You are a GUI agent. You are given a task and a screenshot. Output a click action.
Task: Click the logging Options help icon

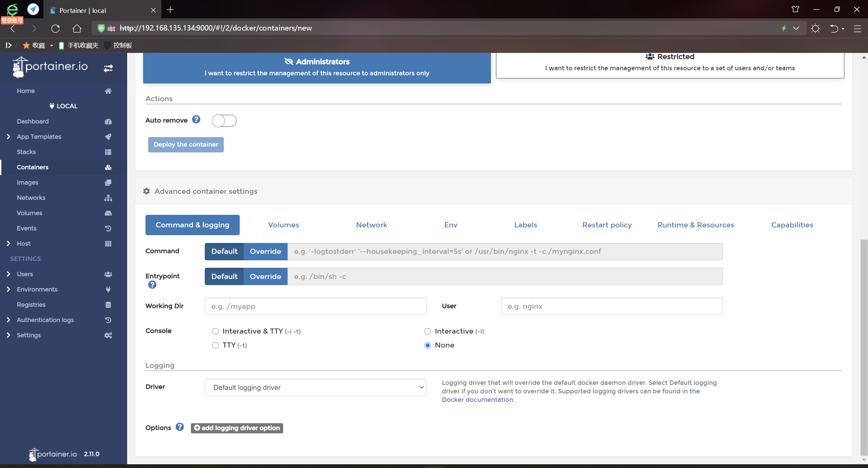[180, 427]
